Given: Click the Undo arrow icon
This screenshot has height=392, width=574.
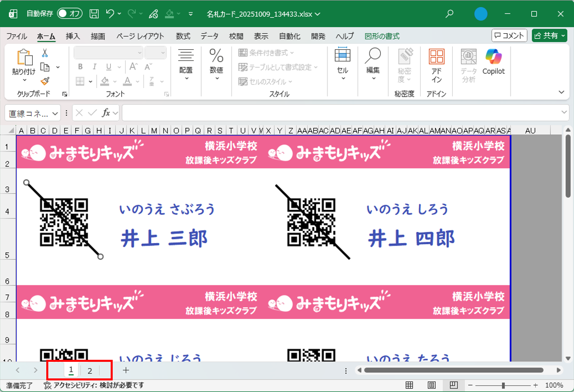Looking at the screenshot, I should pyautogui.click(x=110, y=14).
